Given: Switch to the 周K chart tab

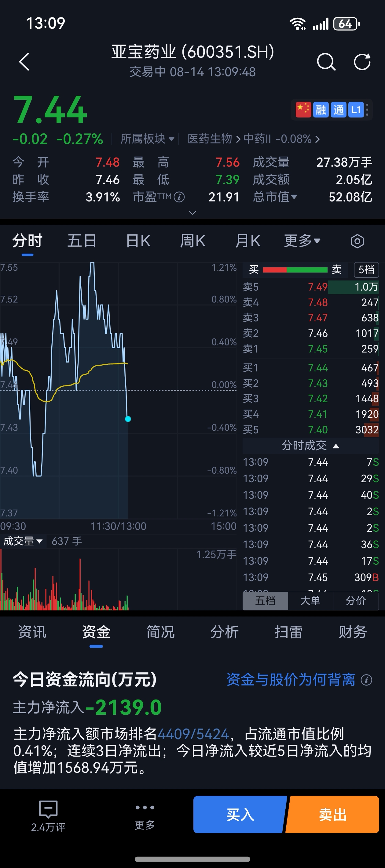Looking at the screenshot, I should (x=192, y=241).
